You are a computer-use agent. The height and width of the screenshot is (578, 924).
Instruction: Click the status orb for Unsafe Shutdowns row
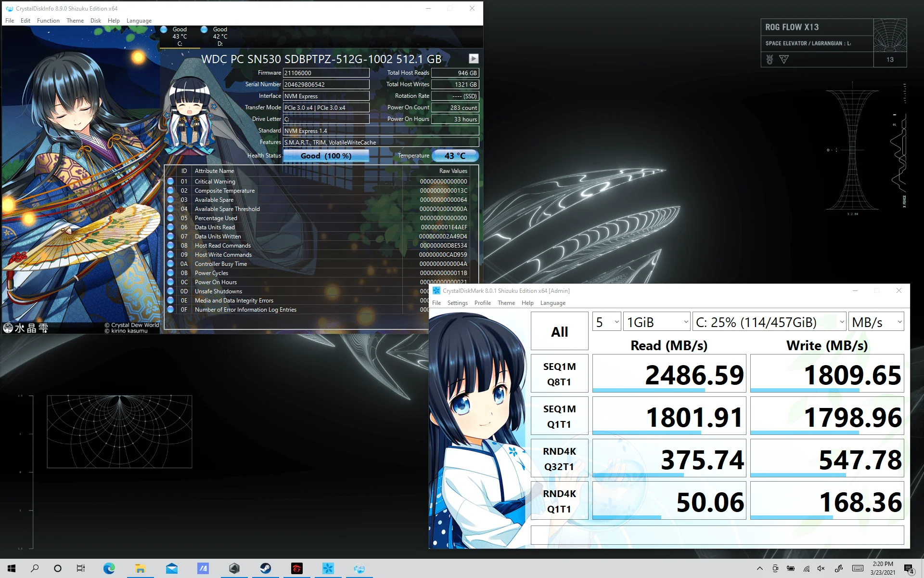[x=170, y=291]
